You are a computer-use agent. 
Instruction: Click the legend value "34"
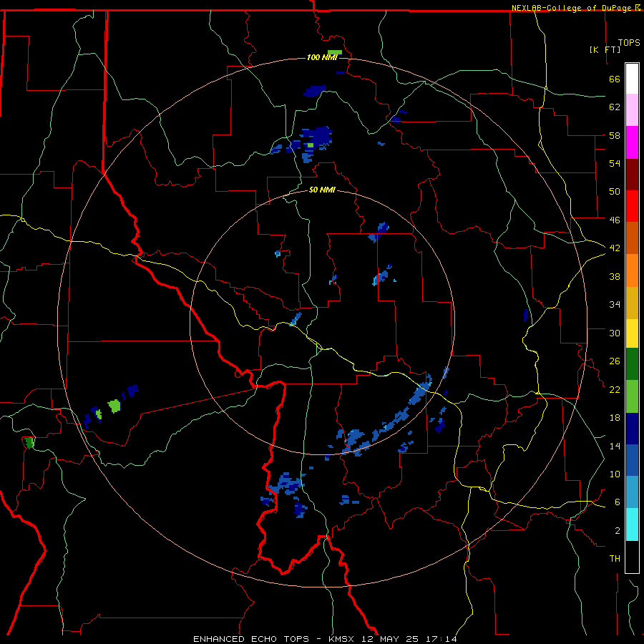tap(615, 305)
